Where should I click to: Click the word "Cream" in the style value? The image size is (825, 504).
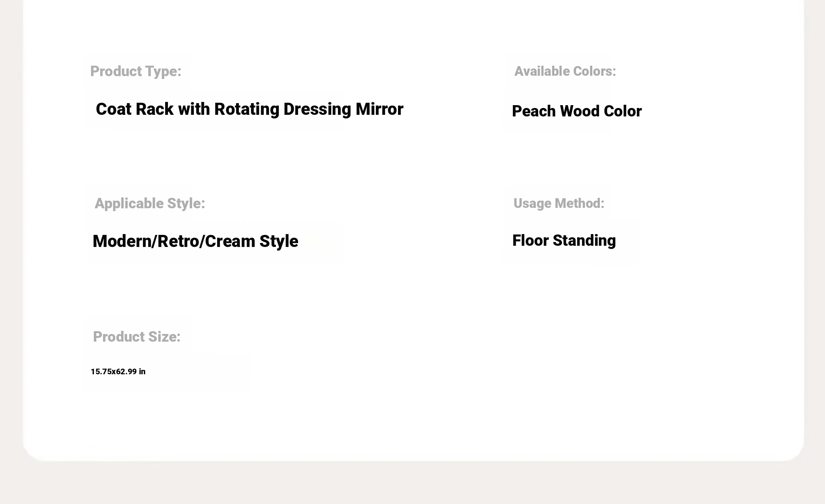pos(230,241)
